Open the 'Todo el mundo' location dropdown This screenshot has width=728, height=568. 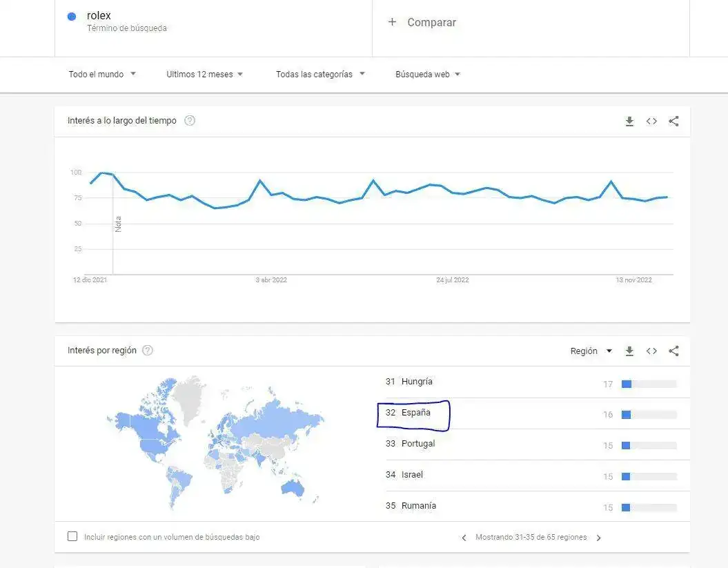(x=102, y=75)
